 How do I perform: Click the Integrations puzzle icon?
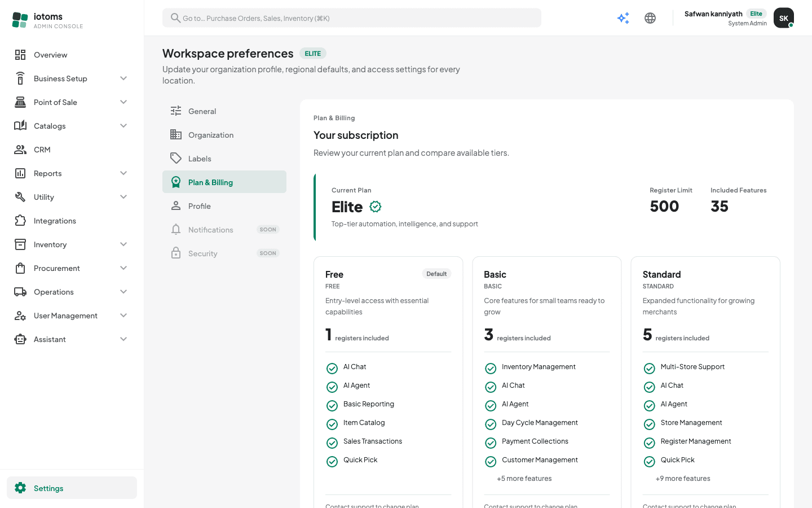click(x=20, y=221)
